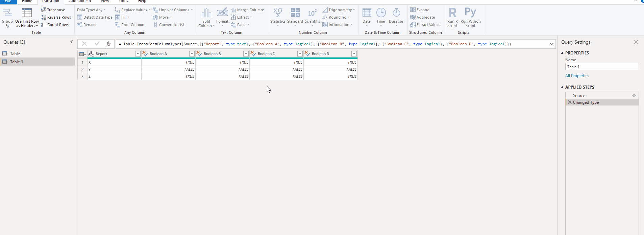Open the Duration column tool

397,18
